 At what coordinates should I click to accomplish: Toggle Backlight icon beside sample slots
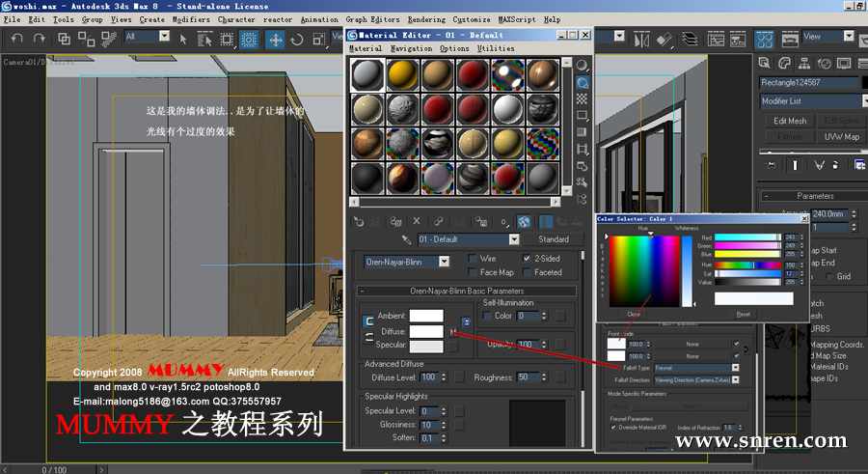coord(582,83)
